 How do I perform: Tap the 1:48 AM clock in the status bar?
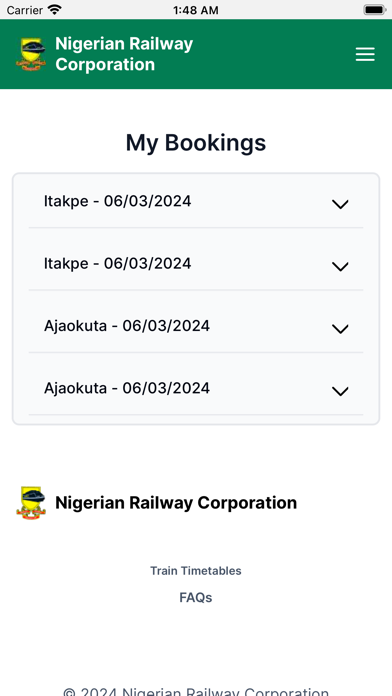196,10
